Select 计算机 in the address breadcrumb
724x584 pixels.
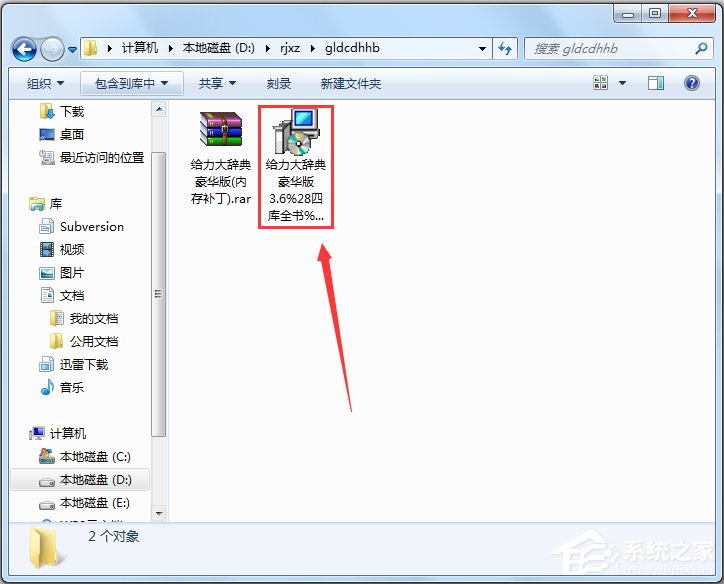139,48
